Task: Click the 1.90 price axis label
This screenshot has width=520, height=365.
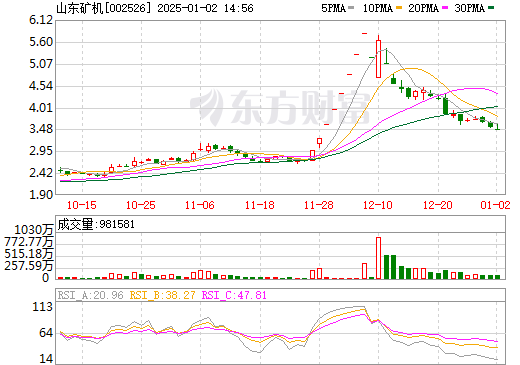Action: tap(41, 195)
